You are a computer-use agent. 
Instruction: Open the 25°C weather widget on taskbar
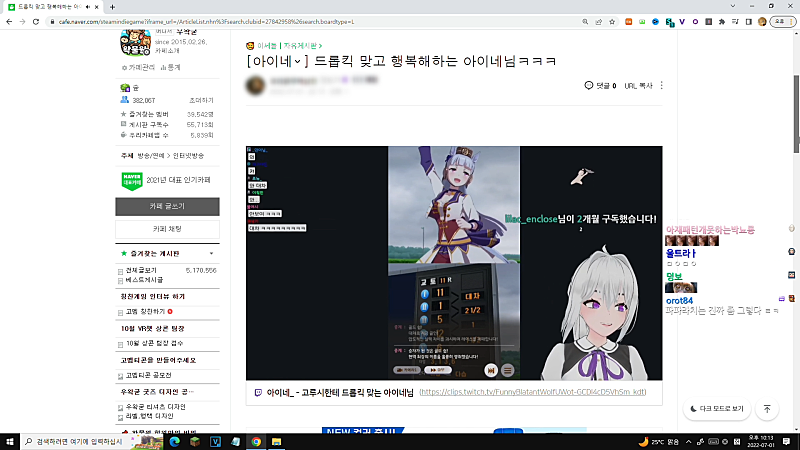pyautogui.click(x=659, y=442)
